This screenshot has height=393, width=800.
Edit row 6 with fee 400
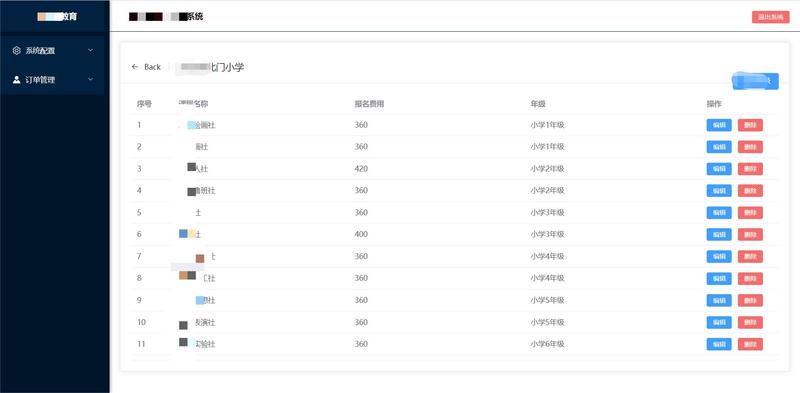click(x=719, y=234)
